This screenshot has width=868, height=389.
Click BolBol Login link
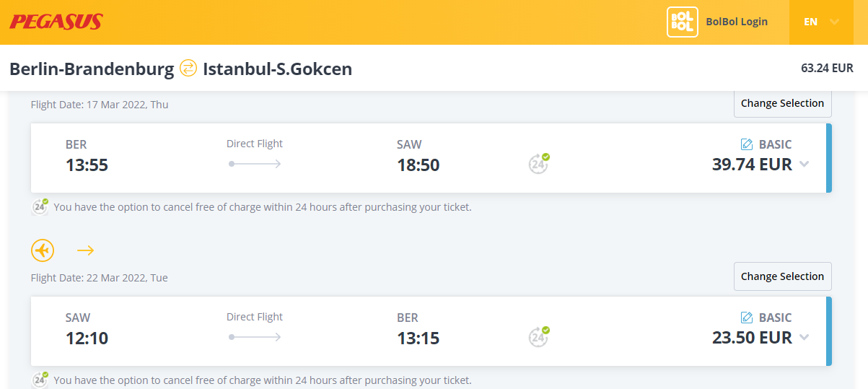737,22
